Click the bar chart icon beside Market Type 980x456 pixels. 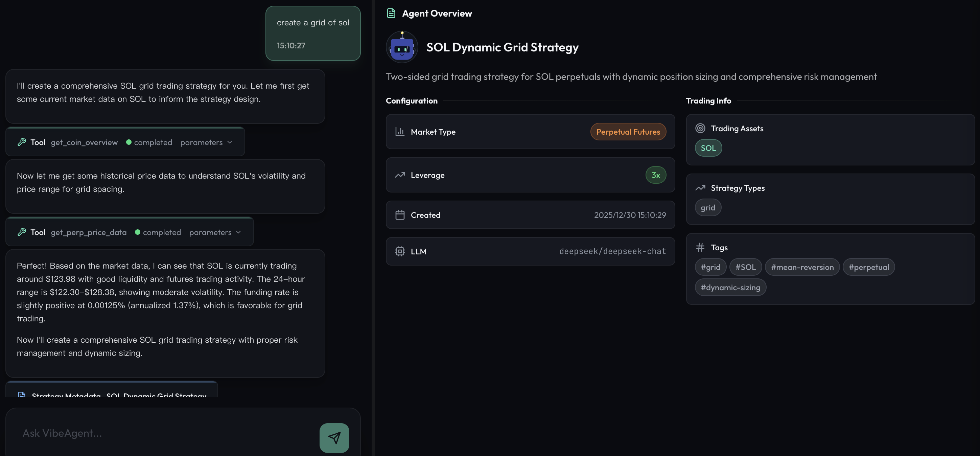(x=399, y=132)
